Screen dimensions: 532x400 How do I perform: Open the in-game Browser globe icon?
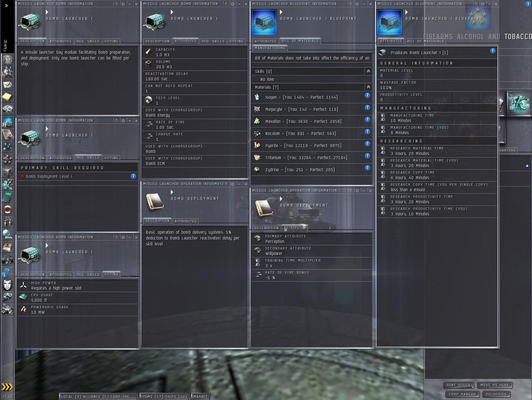(7, 234)
